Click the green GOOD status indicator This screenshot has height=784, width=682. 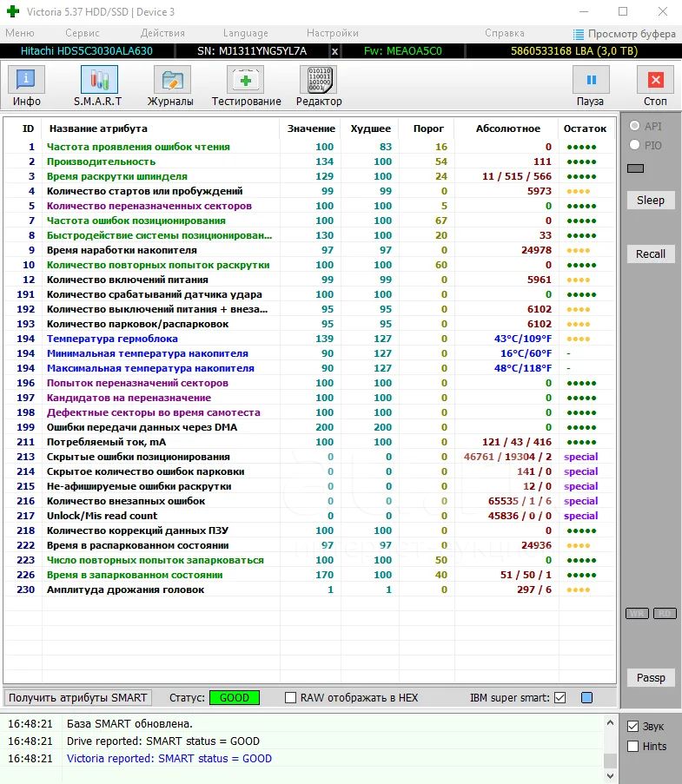coord(235,697)
